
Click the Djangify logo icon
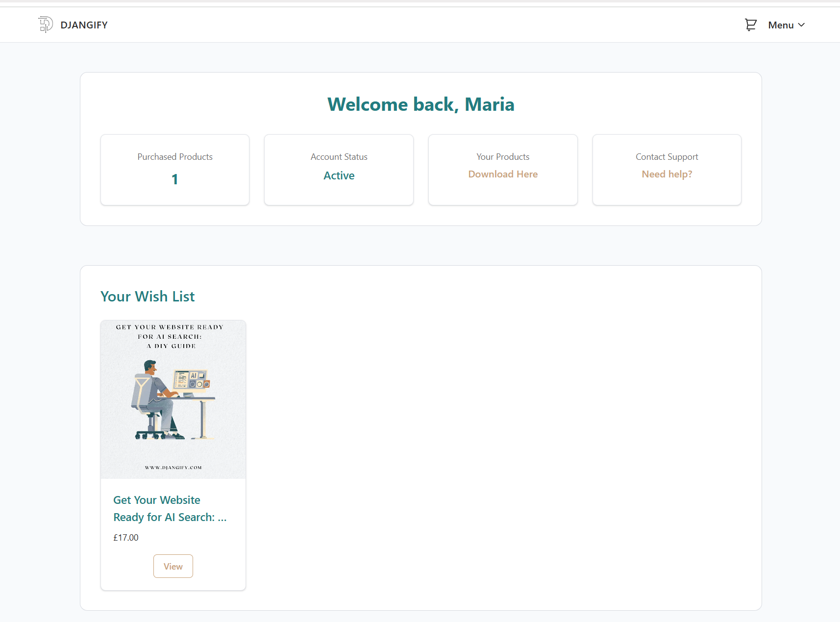pyautogui.click(x=46, y=25)
